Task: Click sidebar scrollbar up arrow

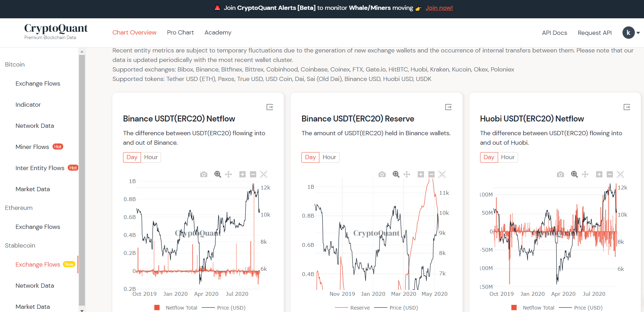Action: [82, 51]
